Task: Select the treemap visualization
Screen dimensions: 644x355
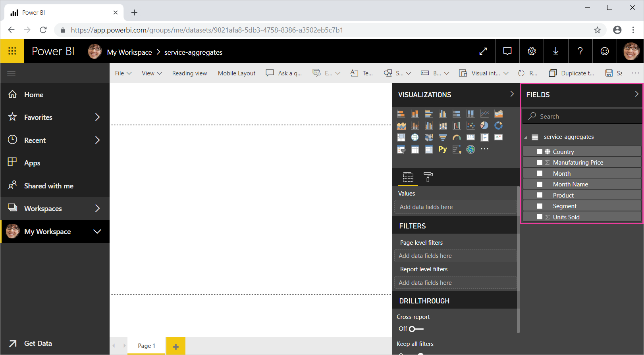Action: point(401,137)
